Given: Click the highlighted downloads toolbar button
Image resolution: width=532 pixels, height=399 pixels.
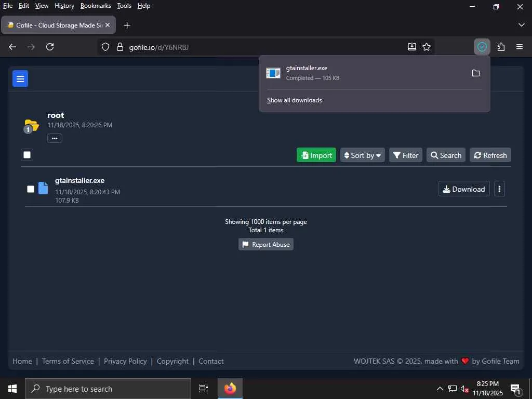Looking at the screenshot, I should click(482, 47).
